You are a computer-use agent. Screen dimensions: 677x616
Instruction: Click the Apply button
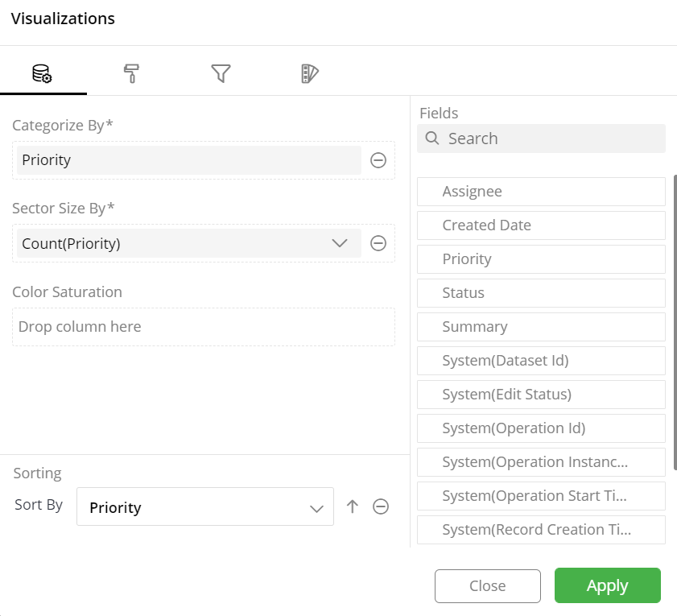[x=608, y=585]
